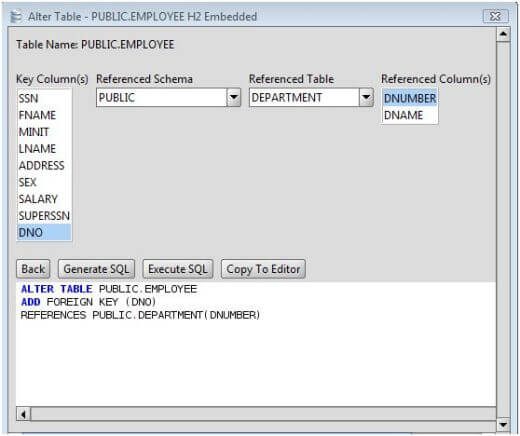Viewport: 520px width, 436px height.
Task: Select FNAME in Key Columns list
Action: (44, 115)
